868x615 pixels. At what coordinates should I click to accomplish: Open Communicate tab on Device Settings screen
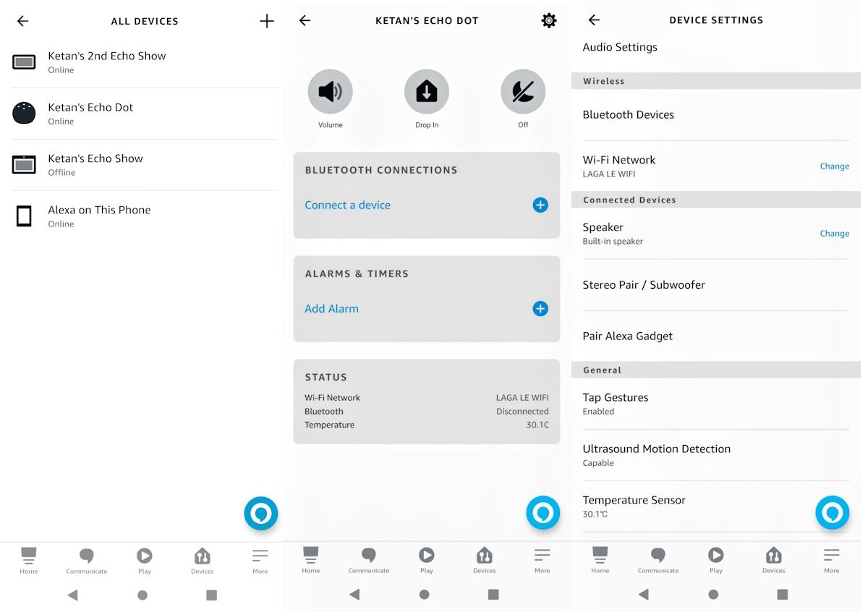pyautogui.click(x=658, y=561)
